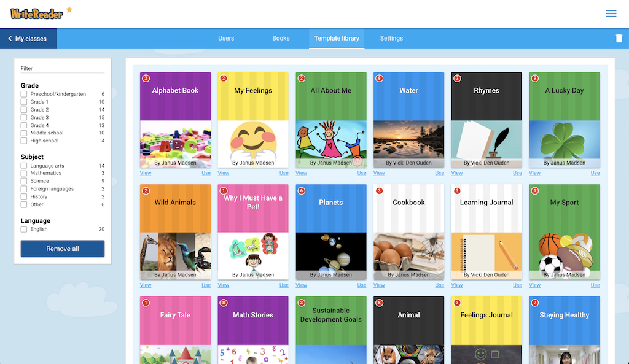Click View link under Rhymes
Screen dimensions: 629x364
pyautogui.click(x=457, y=173)
